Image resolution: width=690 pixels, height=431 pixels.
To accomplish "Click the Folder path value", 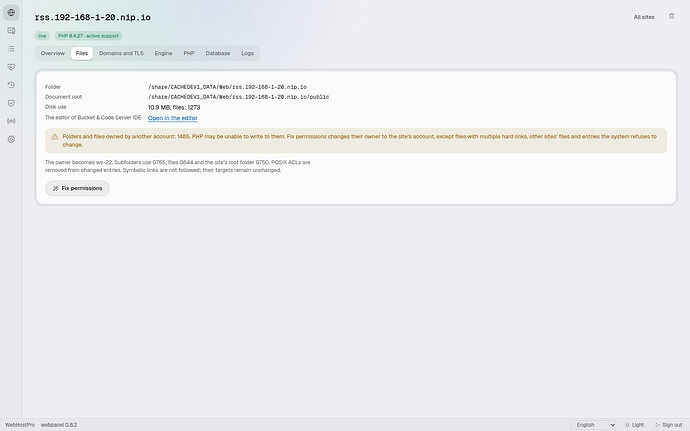I will pos(228,87).
